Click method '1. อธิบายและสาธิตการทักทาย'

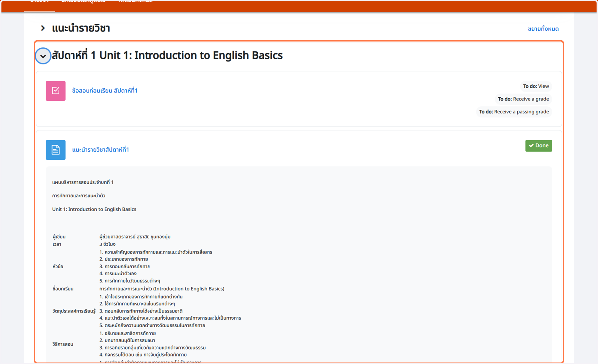tap(128, 333)
